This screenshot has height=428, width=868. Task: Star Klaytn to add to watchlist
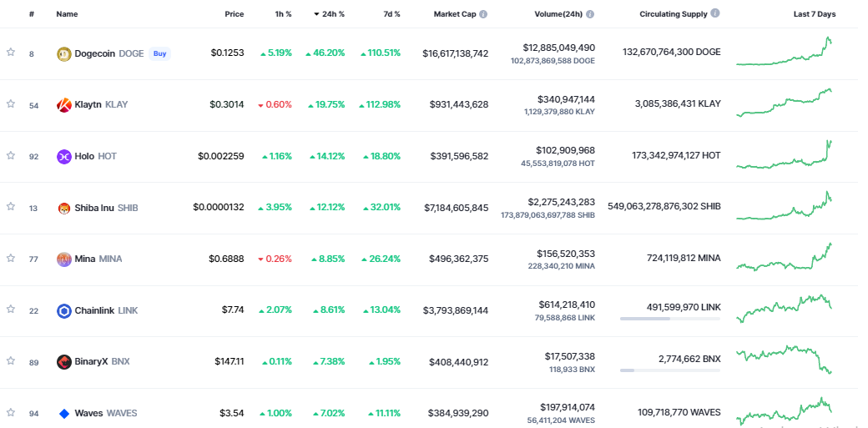(11, 103)
